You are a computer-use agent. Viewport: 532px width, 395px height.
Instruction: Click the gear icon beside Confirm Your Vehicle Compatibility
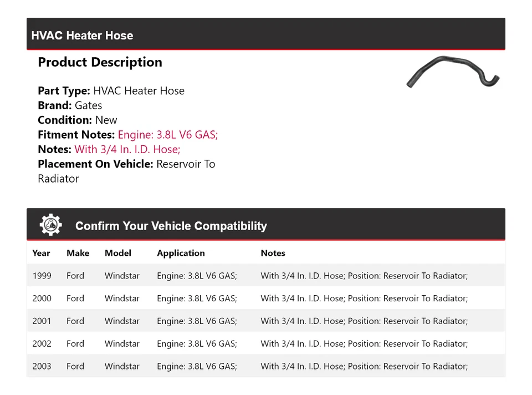click(51, 225)
